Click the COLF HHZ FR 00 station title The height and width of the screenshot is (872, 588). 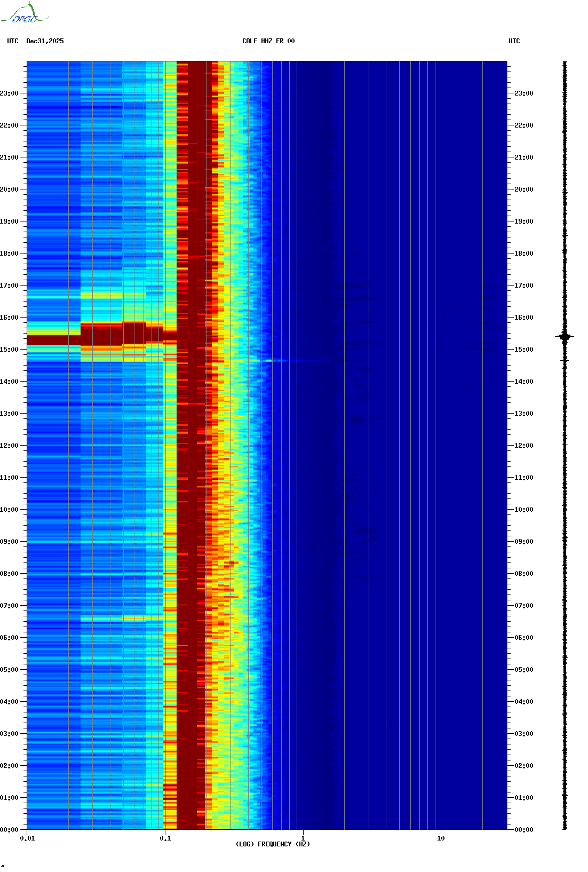pos(268,41)
